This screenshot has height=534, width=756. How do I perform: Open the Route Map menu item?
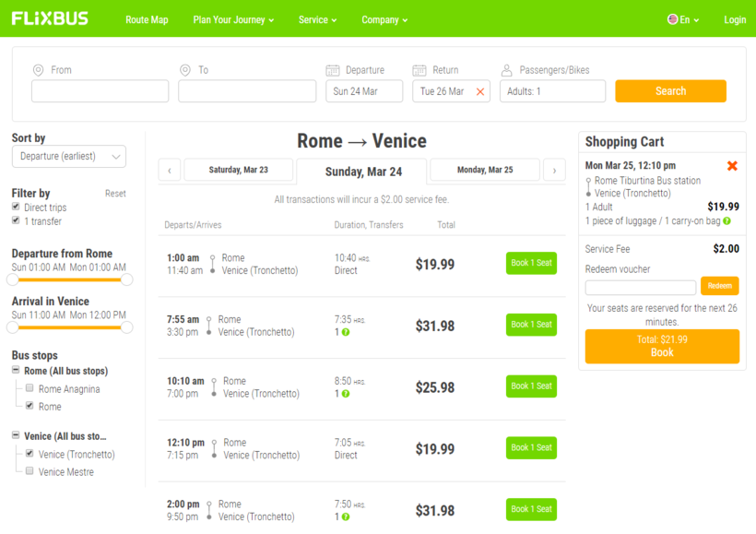[x=147, y=19]
